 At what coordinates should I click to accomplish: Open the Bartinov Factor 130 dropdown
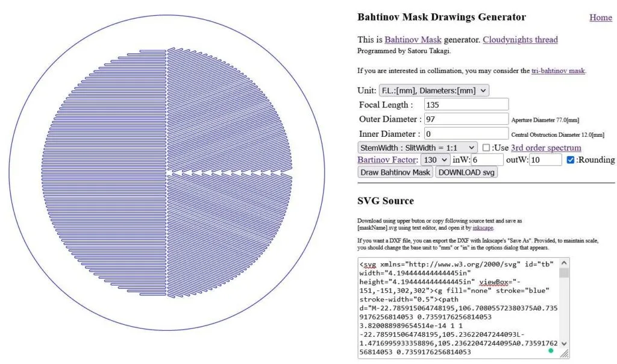[x=435, y=160]
